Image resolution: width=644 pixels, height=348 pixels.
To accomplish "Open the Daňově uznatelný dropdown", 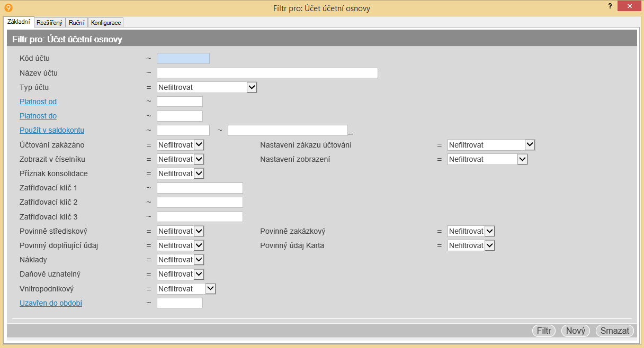I will click(x=181, y=274).
